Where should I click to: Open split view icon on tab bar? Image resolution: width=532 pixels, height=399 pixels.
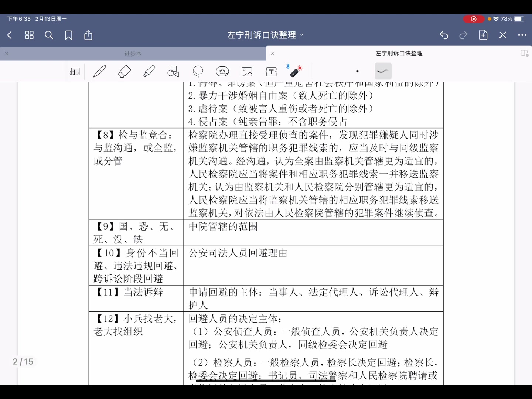pyautogui.click(x=525, y=53)
